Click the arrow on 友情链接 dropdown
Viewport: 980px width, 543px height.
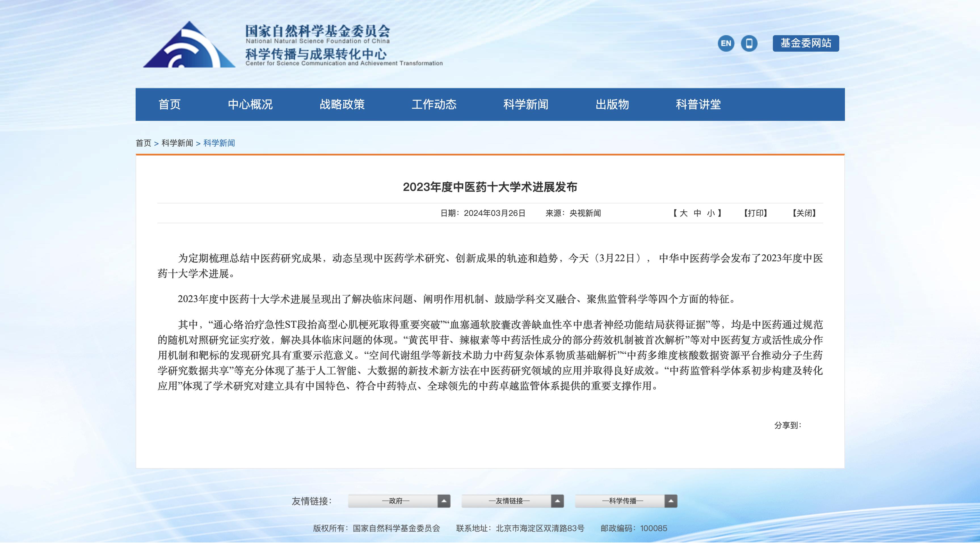[557, 501]
